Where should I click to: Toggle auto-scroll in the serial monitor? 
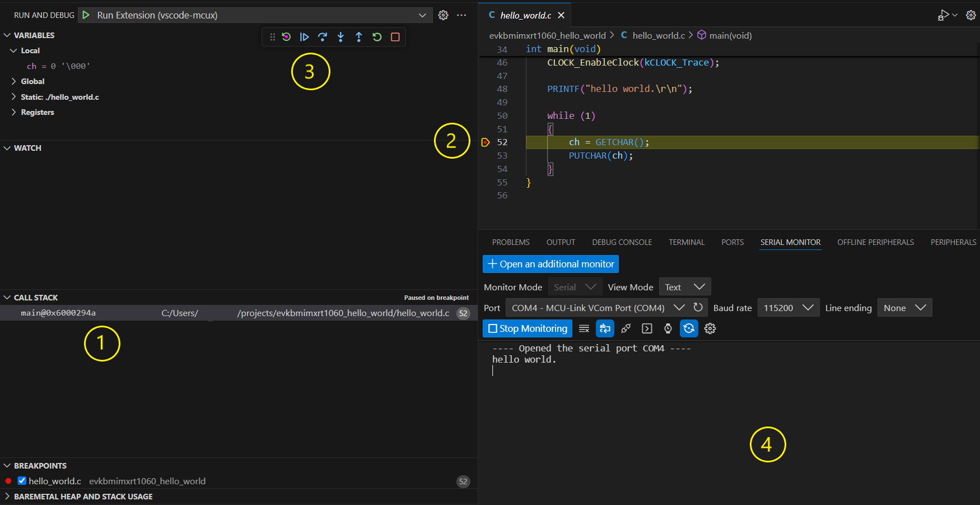click(x=689, y=328)
